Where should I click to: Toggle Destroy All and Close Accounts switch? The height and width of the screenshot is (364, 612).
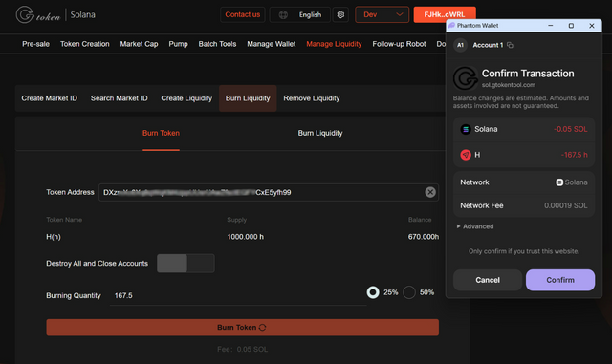[x=186, y=264]
